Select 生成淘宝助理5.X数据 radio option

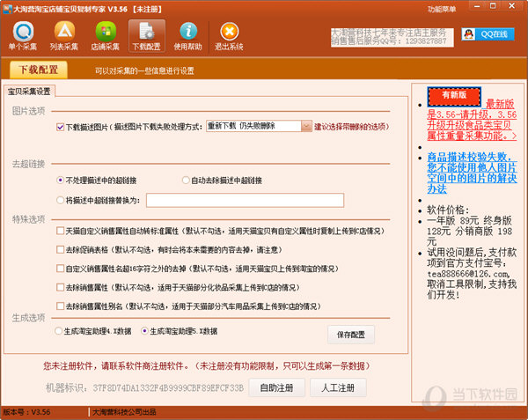(x=144, y=331)
